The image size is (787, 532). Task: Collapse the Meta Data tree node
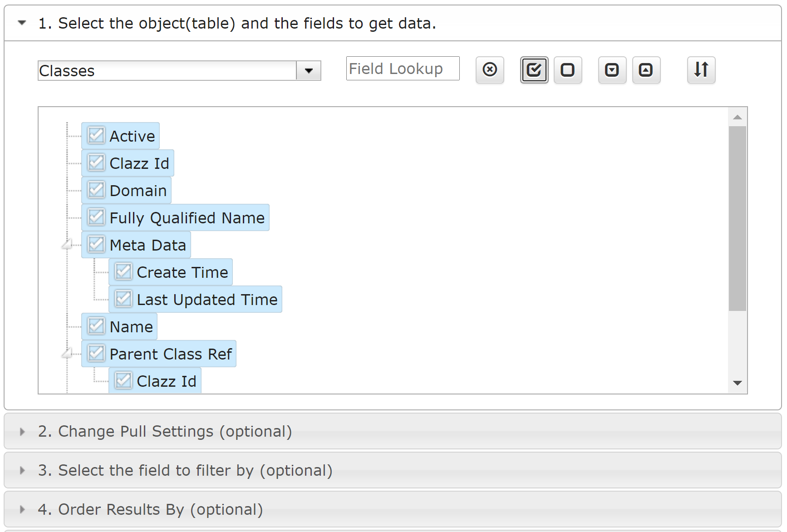(x=67, y=245)
